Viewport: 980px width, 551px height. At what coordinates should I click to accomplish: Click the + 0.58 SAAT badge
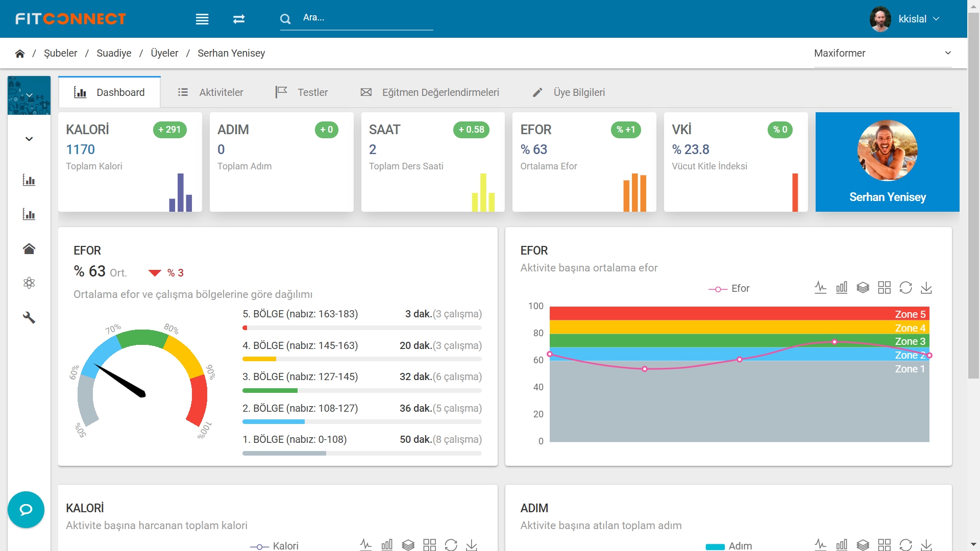(472, 130)
